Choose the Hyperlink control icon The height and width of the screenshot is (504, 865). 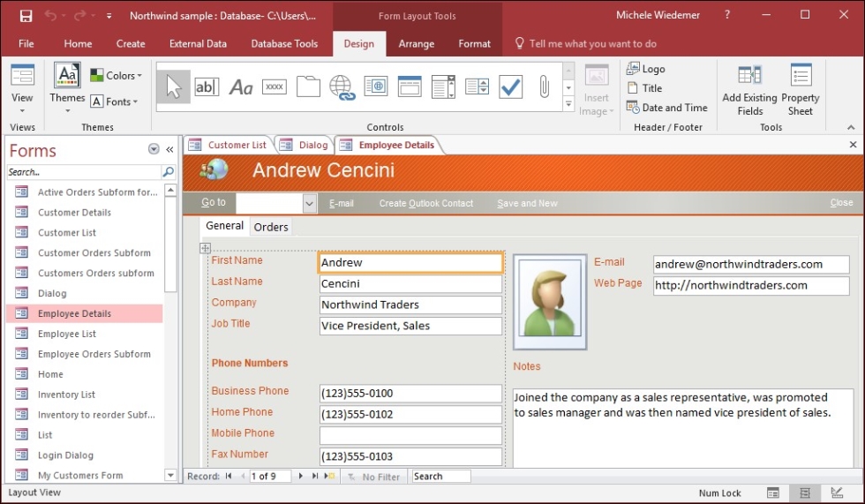tap(342, 87)
